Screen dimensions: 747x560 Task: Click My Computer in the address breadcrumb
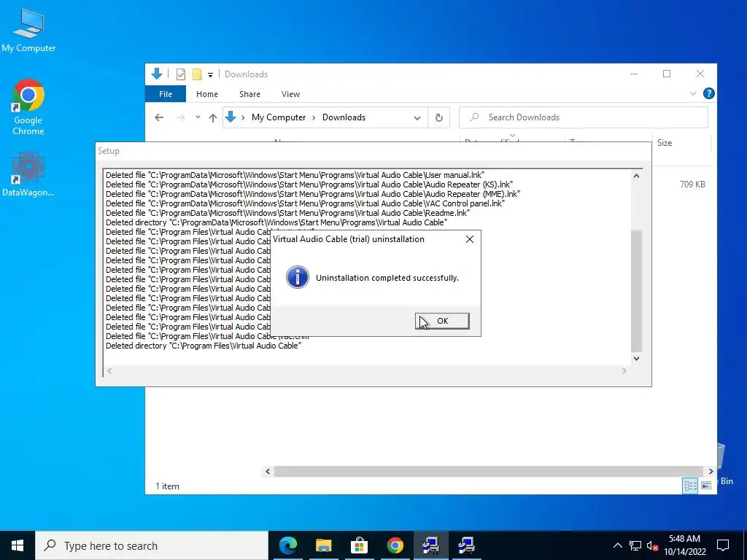coord(279,117)
